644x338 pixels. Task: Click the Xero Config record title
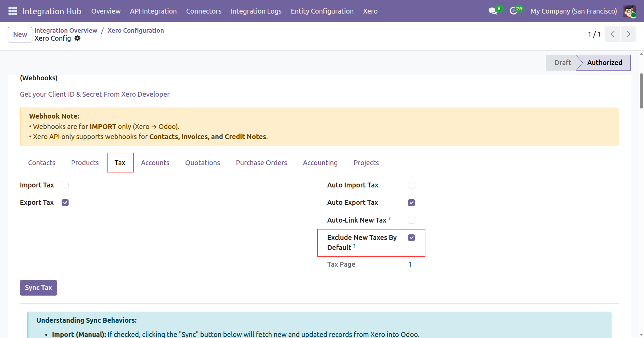53,38
